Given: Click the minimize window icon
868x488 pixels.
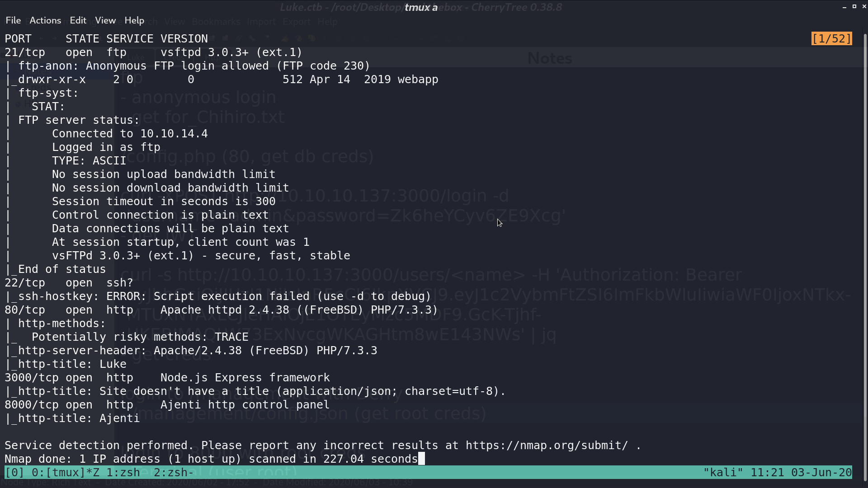Looking at the screenshot, I should pos(844,7).
